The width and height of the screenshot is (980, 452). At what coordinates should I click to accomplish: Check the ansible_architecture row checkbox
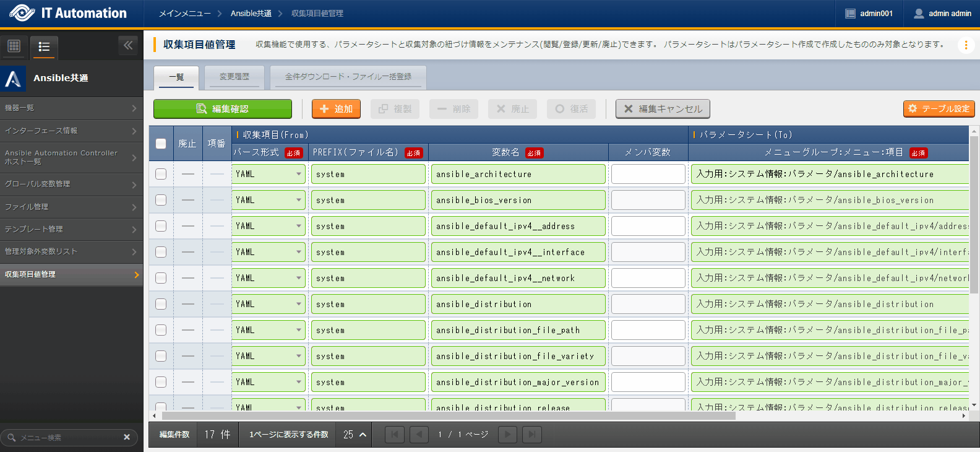tap(161, 174)
